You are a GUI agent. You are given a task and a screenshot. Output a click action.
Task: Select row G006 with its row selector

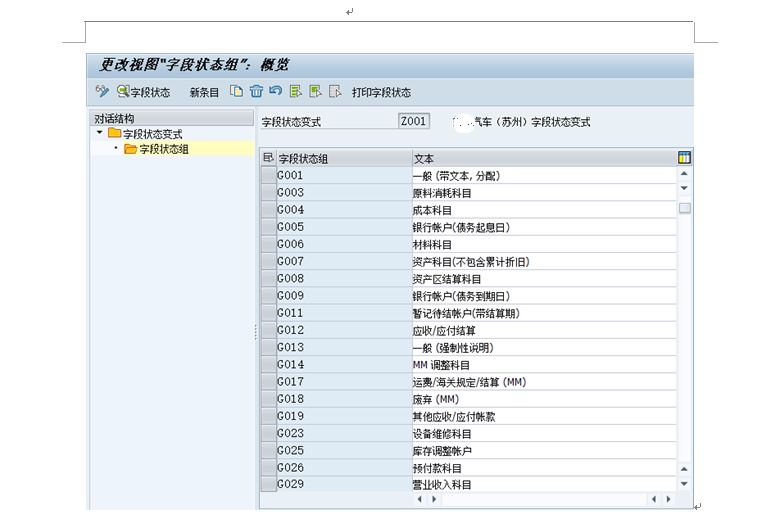(x=269, y=244)
